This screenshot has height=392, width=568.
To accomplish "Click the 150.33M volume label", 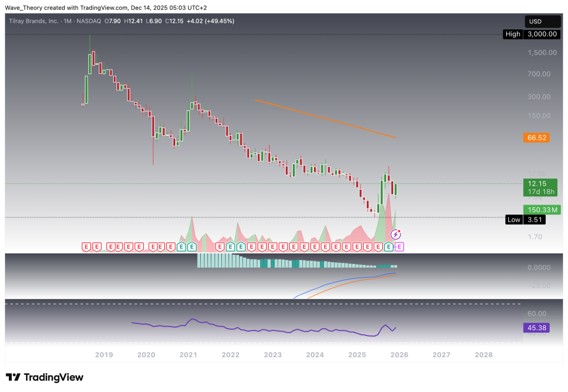I will 542,209.
